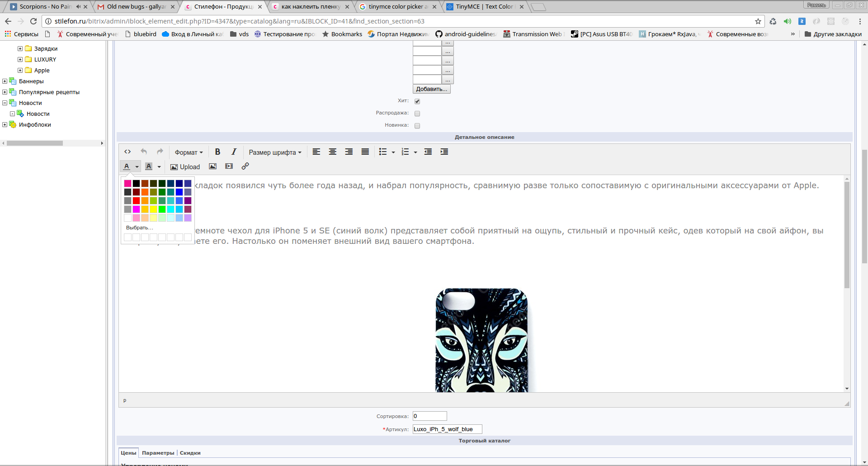
Task: Open the Формат dropdown
Action: (x=189, y=152)
